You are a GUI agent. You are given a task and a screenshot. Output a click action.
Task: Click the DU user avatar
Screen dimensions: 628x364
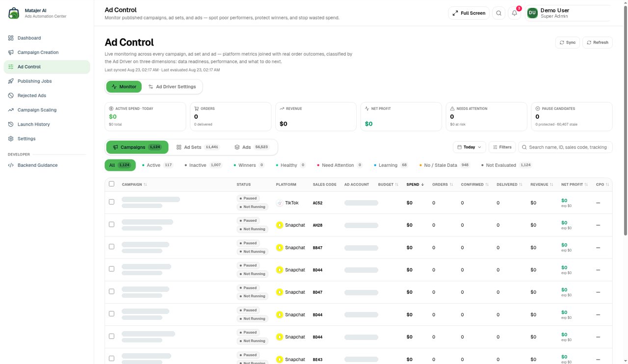(532, 13)
